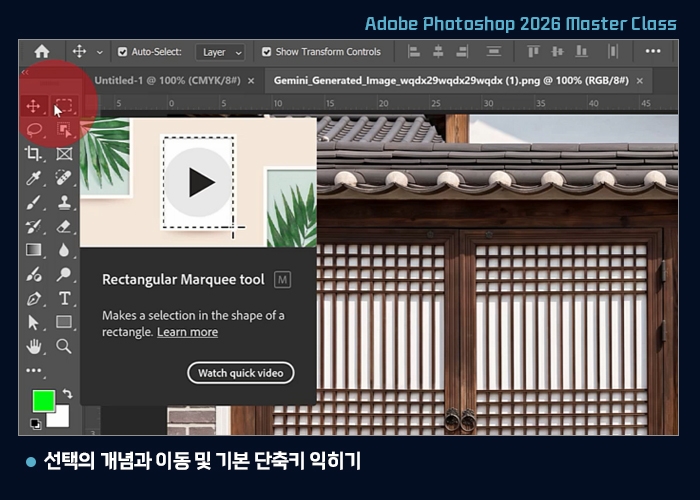
Task: Align left edges in options bar
Action: coord(414,52)
